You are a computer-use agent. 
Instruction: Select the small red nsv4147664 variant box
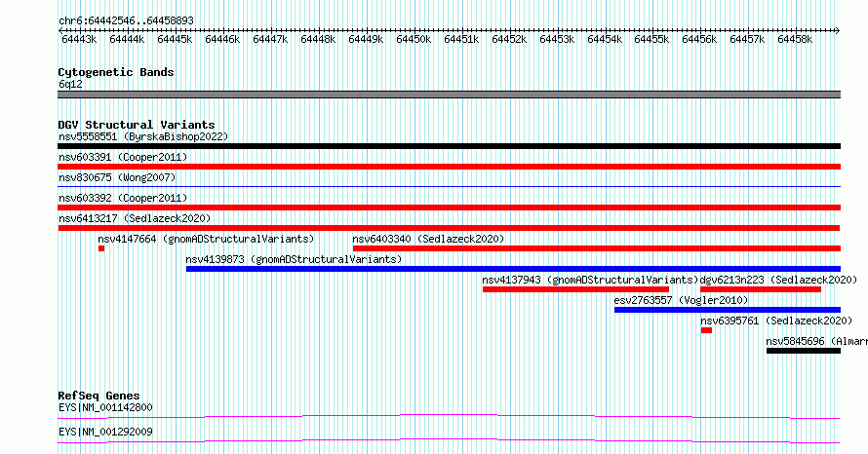tap(101, 248)
